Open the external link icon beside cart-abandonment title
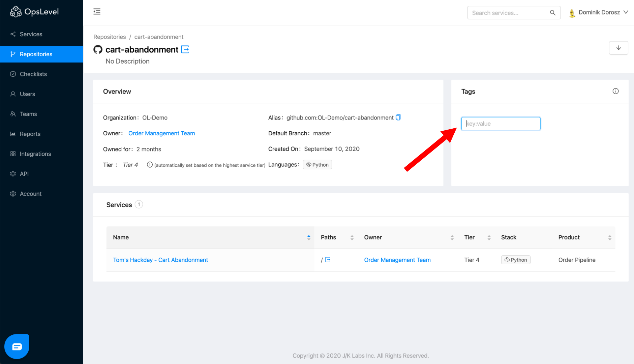Screen dimensions: 634x364 [185, 49]
